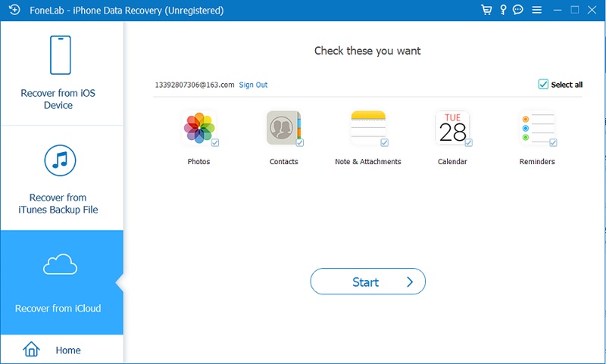Viewport: 606px width, 364px height.
Task: Click the music note iTunes backup icon
Action: pos(60,160)
